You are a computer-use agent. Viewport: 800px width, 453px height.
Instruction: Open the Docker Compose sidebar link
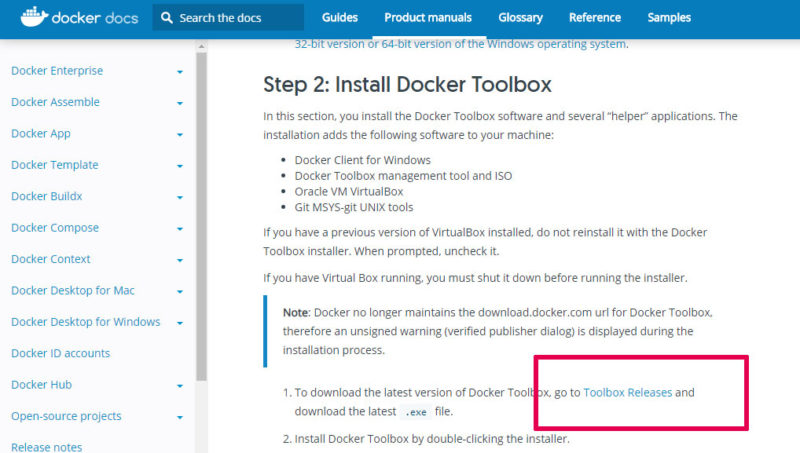(x=55, y=228)
